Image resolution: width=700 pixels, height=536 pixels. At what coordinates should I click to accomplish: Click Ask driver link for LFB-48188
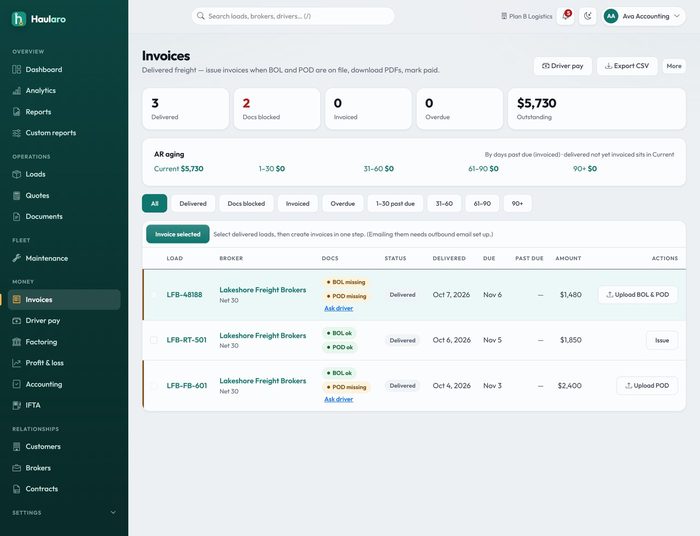(338, 308)
